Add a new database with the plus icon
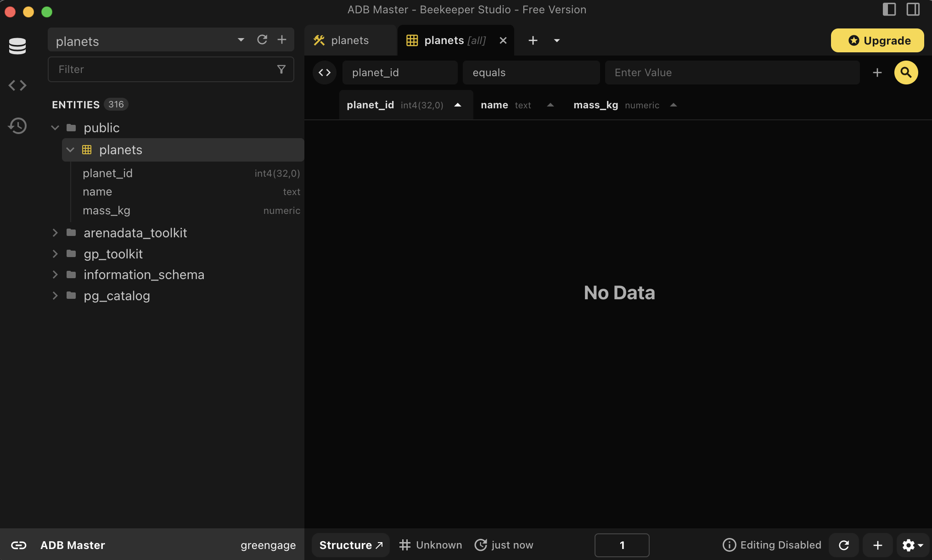Screen dimensions: 932x560 (282, 40)
